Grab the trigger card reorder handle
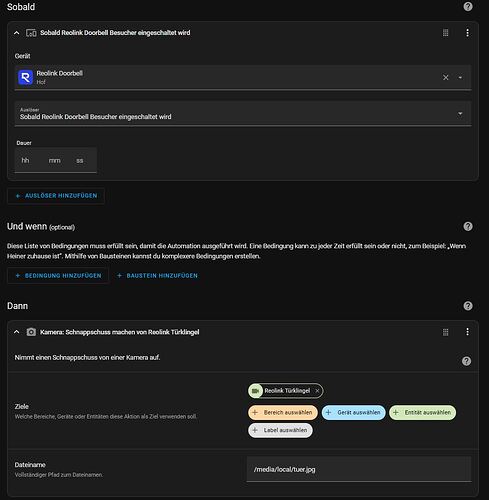 (x=445, y=33)
